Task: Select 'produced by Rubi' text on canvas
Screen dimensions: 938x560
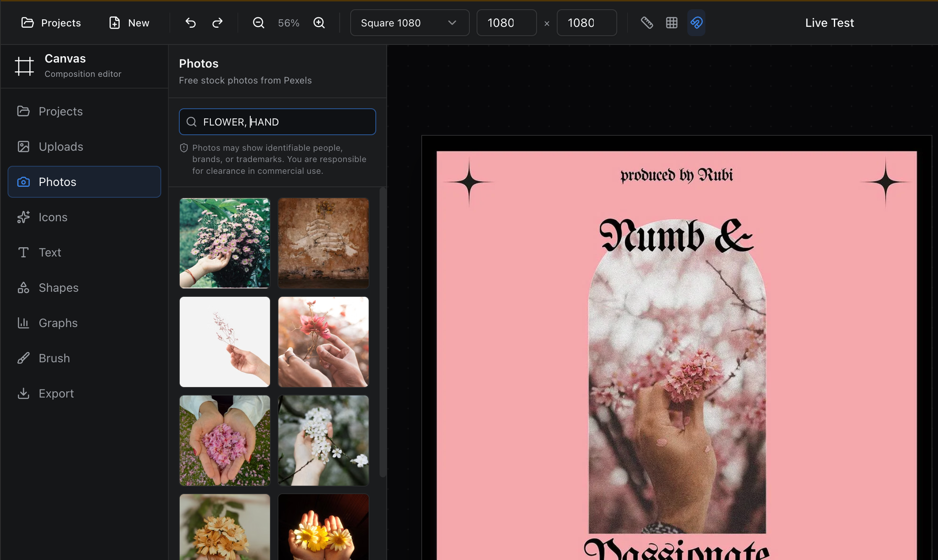Action: (x=676, y=175)
